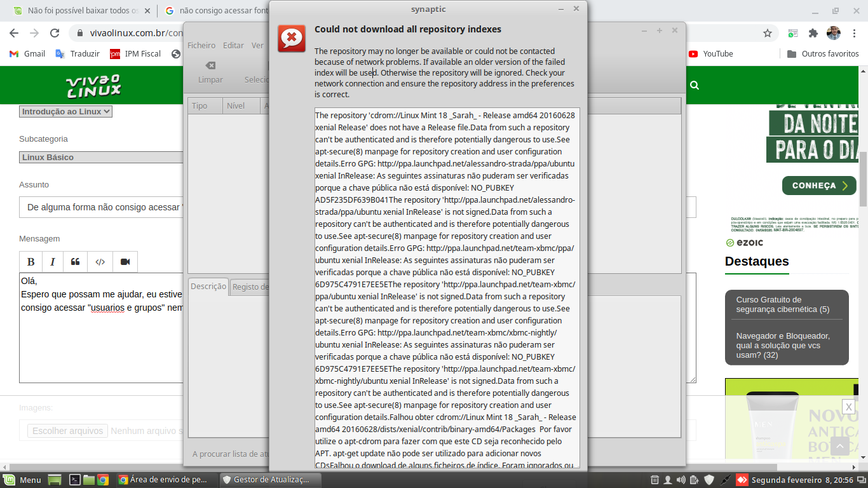Open user icon in system tray

point(668,480)
